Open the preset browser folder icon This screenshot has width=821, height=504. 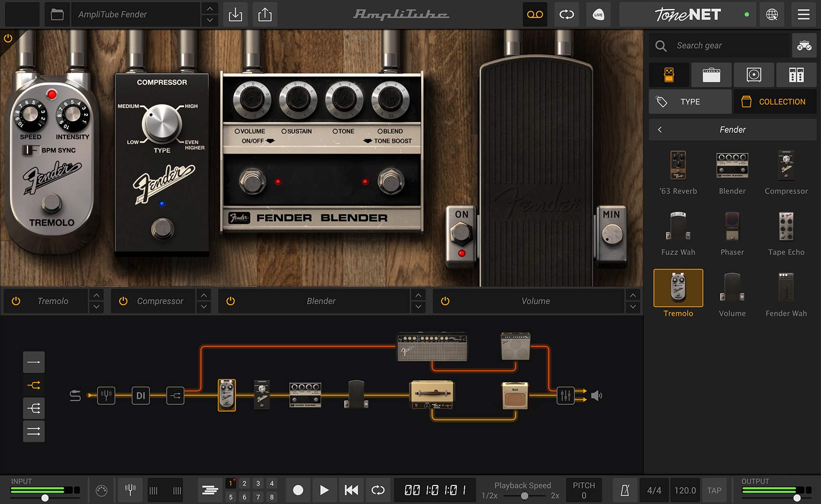[x=57, y=15]
